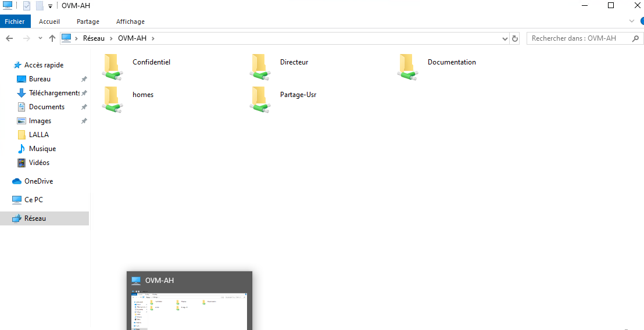Click the Partage-Usr folder name
Viewport: 644px width, 330px height.
[298, 94]
